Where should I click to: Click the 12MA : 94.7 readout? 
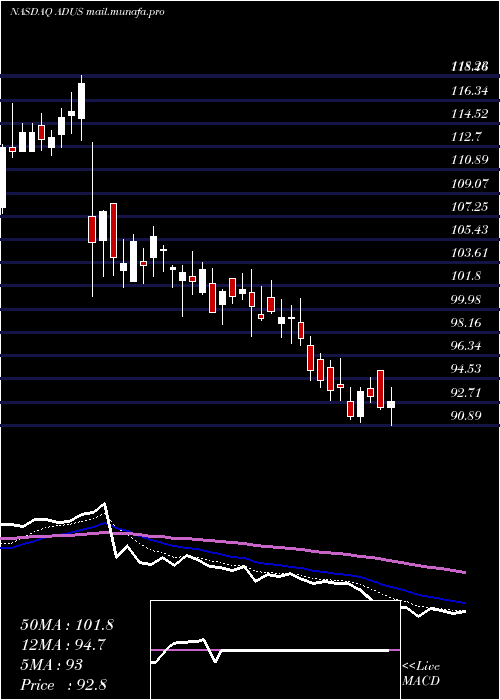click(x=63, y=645)
